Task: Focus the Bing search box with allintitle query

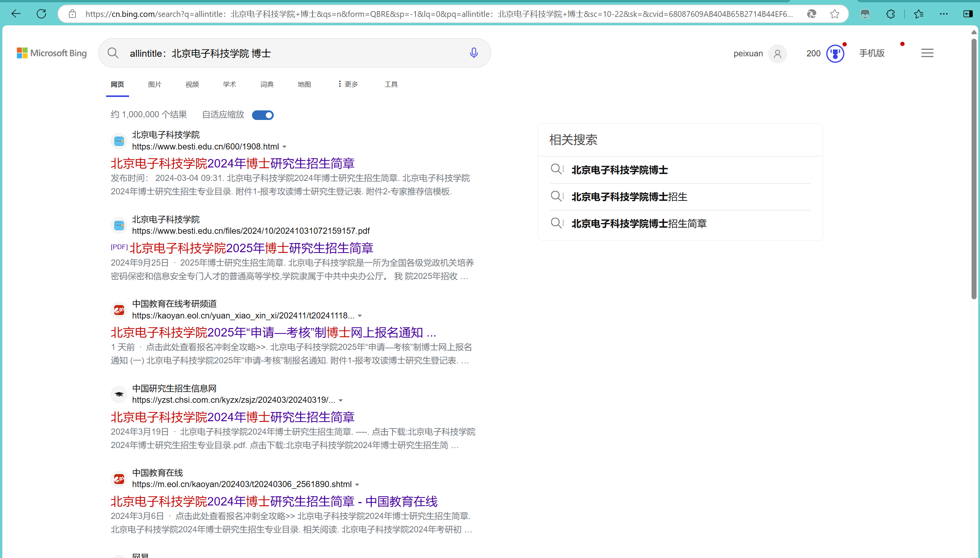Action: tap(295, 53)
